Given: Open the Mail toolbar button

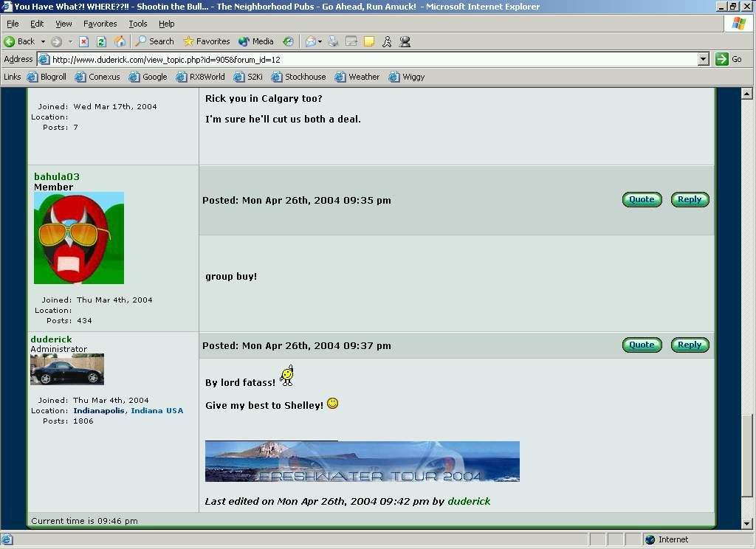Looking at the screenshot, I should click(311, 41).
